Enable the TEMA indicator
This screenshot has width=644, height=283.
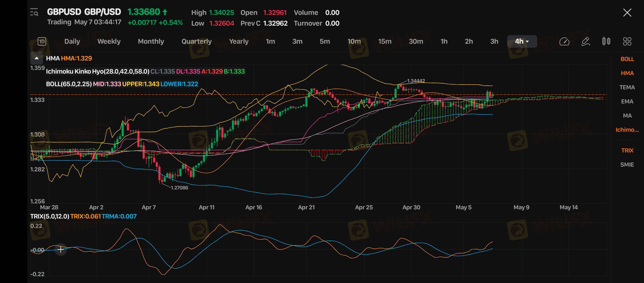(627, 87)
